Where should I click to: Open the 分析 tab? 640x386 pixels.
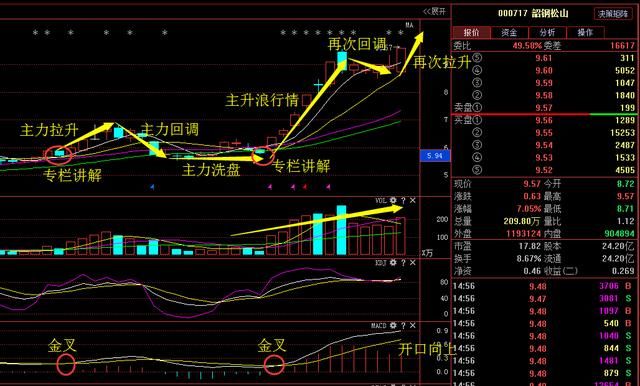547,32
